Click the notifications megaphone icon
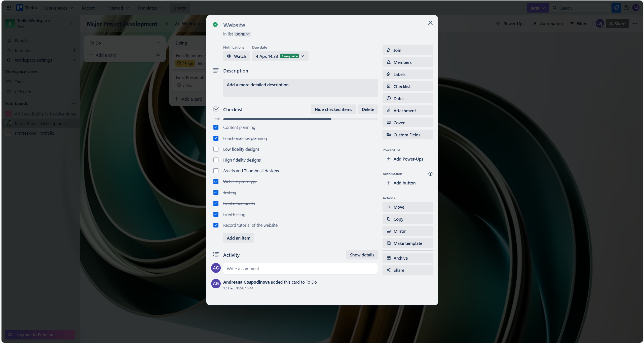 (616, 8)
